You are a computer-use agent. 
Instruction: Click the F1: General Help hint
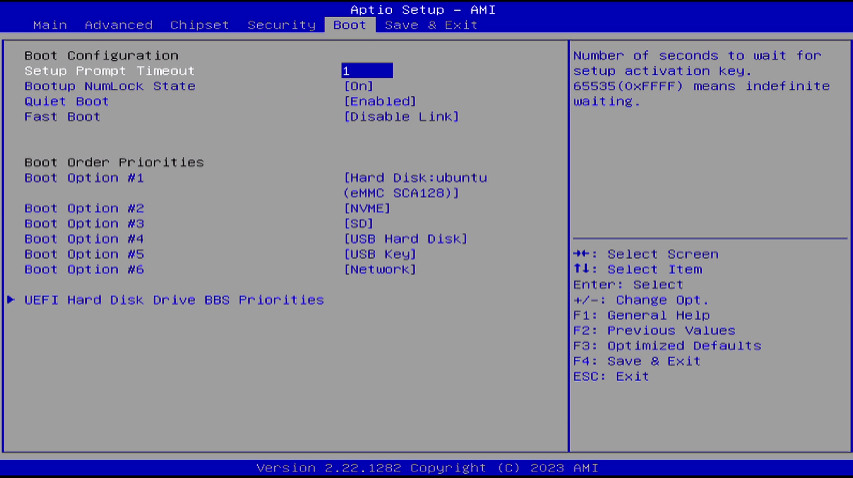(641, 315)
